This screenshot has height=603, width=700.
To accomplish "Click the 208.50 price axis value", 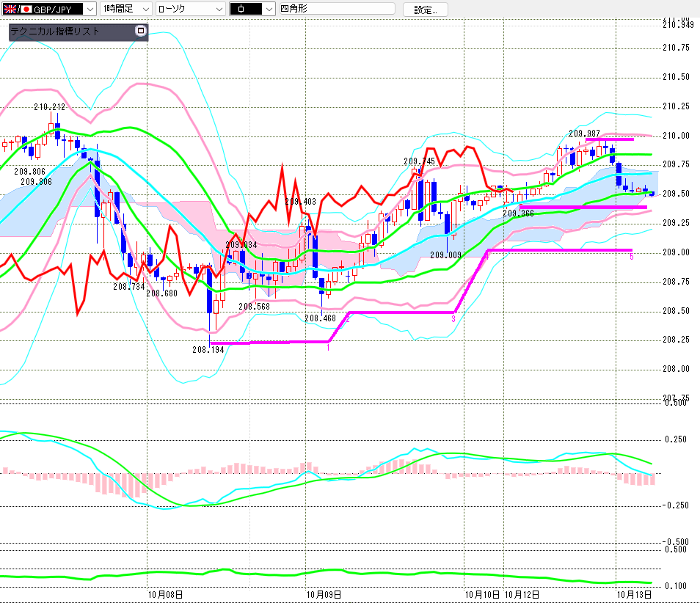I will coord(676,310).
